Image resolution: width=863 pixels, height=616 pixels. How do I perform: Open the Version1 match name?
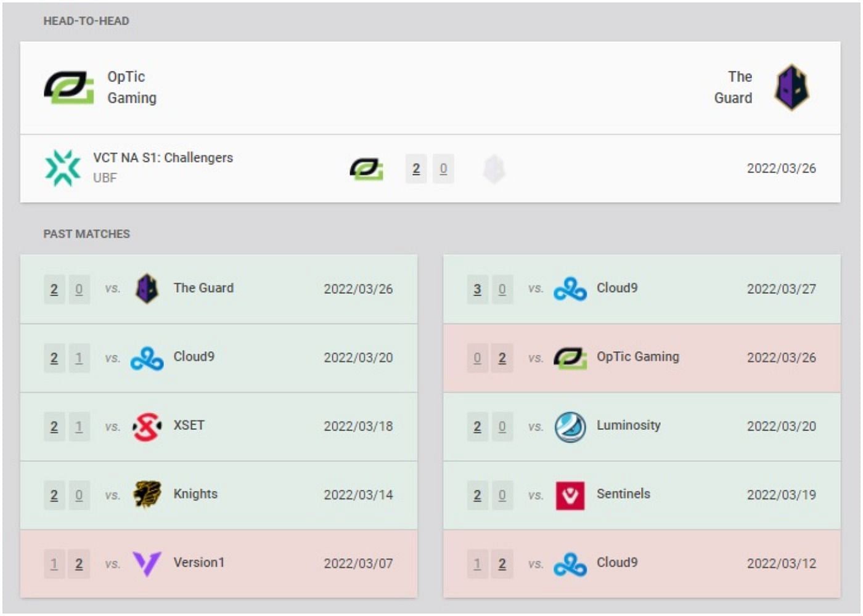pos(199,562)
